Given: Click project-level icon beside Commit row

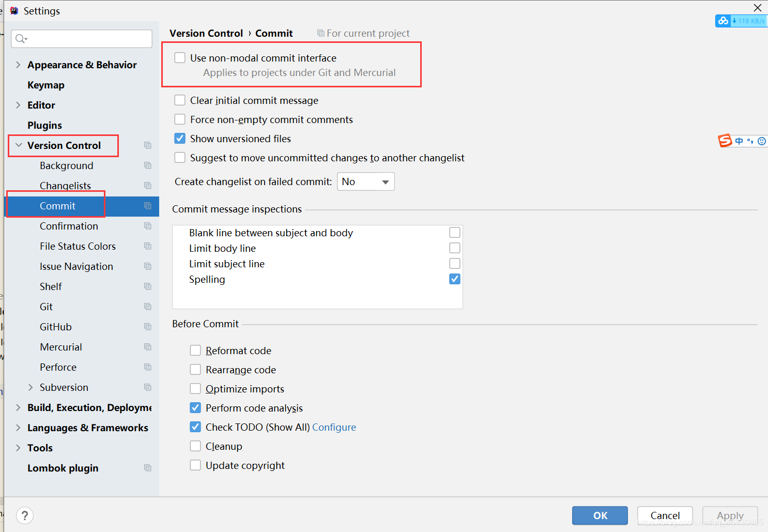Looking at the screenshot, I should (x=148, y=206).
